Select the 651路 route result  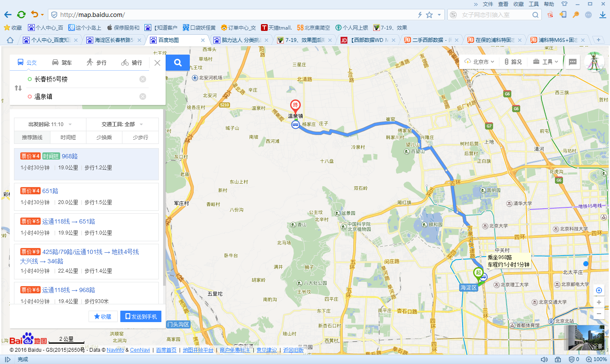[86, 197]
